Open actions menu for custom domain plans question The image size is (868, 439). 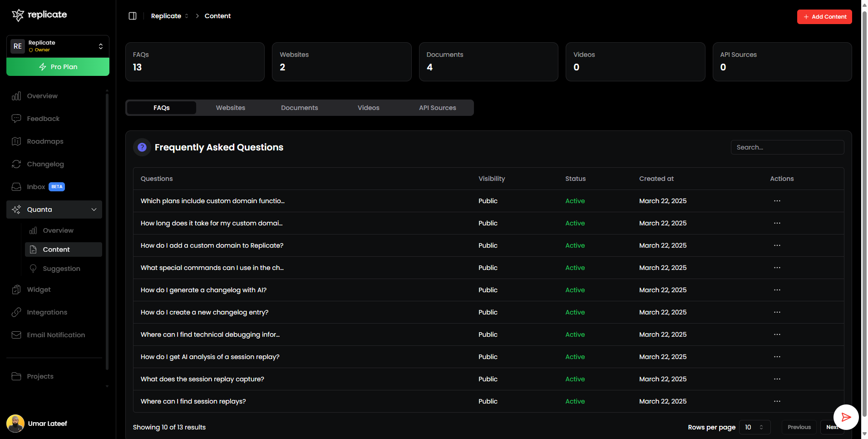(777, 201)
